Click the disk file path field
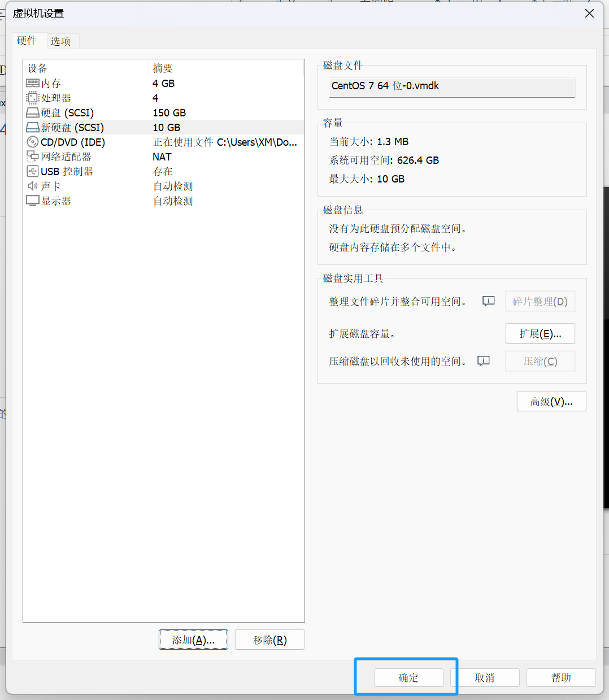609x700 pixels. 452,86
